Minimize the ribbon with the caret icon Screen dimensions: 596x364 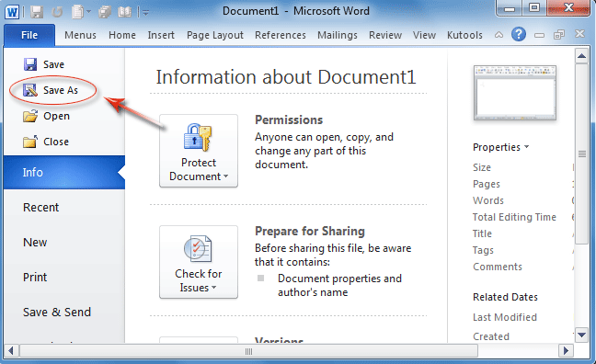pos(499,35)
